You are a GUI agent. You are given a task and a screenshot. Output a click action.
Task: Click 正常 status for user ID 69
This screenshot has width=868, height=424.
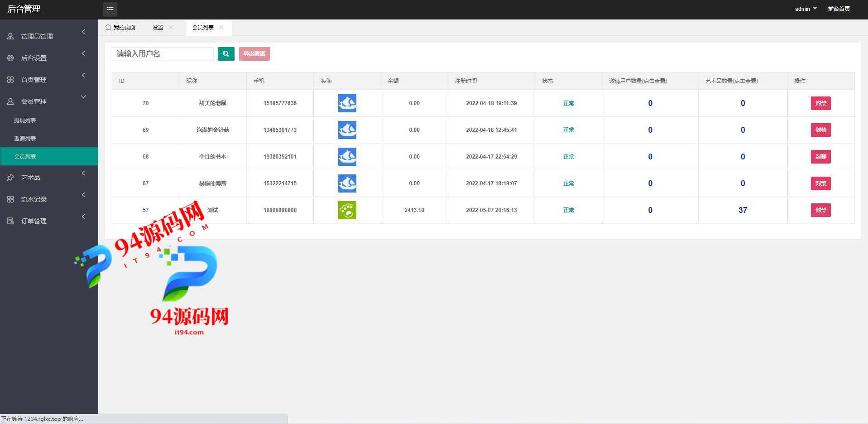569,130
